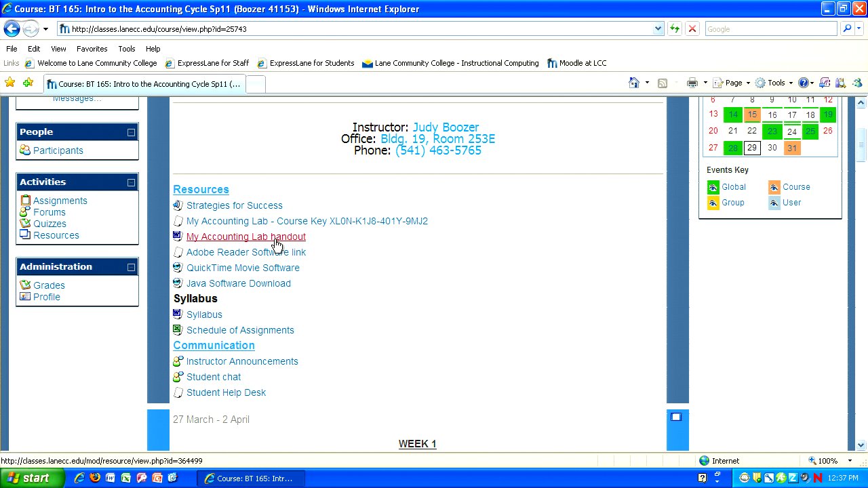Click the browser Back arrow button
The width and height of the screenshot is (868, 488).
tap(12, 28)
